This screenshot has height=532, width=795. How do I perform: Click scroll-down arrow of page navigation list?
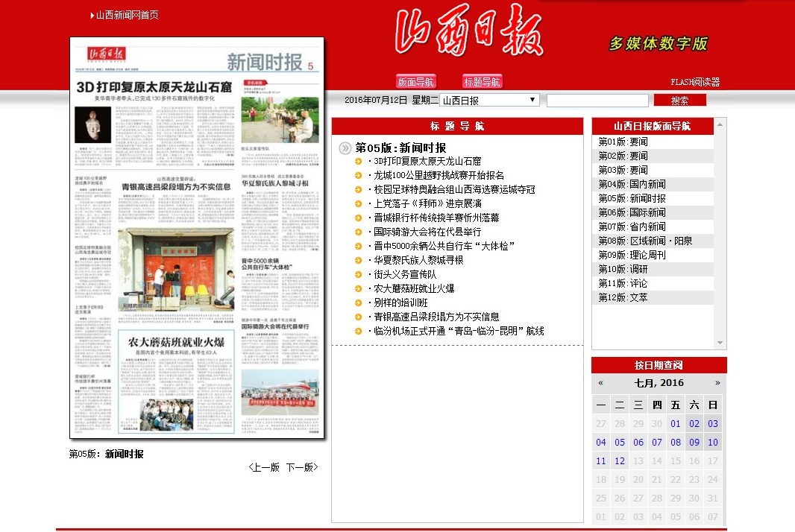tap(720, 343)
